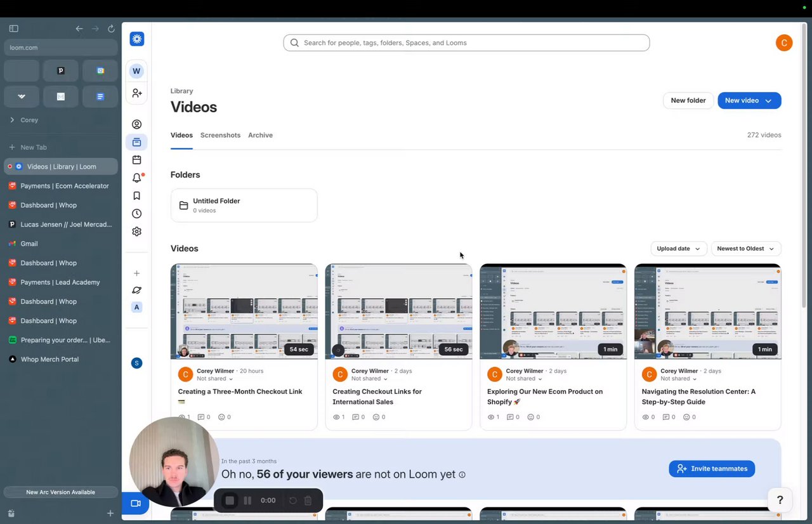Image resolution: width=812 pixels, height=524 pixels.
Task: Open Loom settings gear icon
Action: [136, 232]
